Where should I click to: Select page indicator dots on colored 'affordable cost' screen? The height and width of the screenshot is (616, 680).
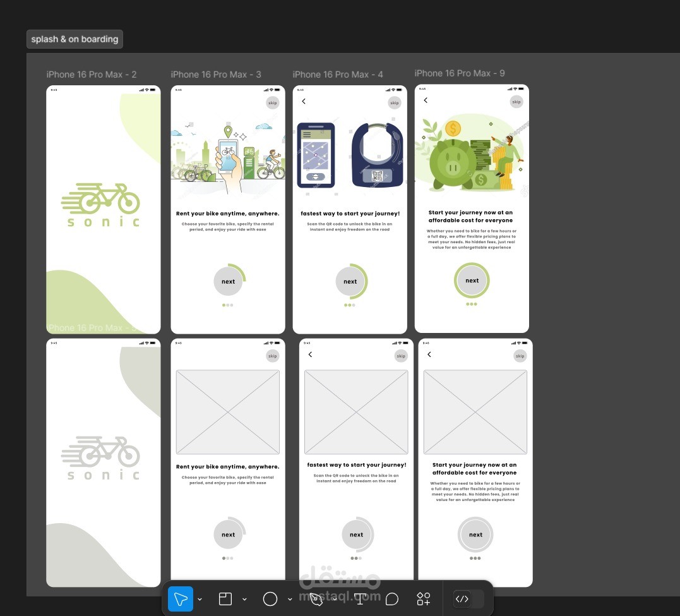472,304
